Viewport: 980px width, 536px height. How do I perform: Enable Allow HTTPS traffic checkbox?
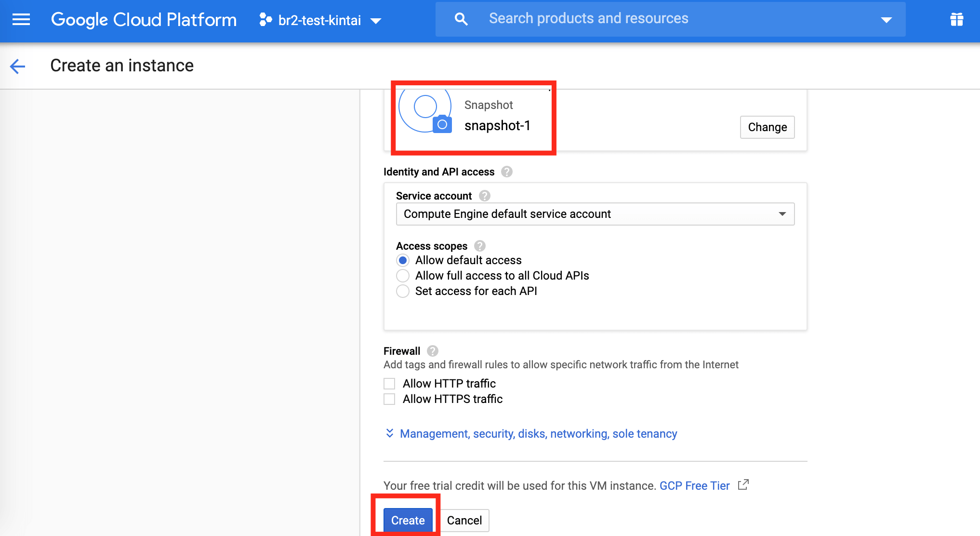coord(389,399)
